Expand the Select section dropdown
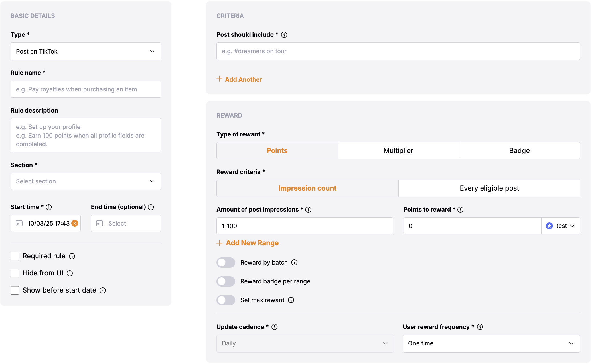Viewport: 592px width, 364px height. (86, 181)
